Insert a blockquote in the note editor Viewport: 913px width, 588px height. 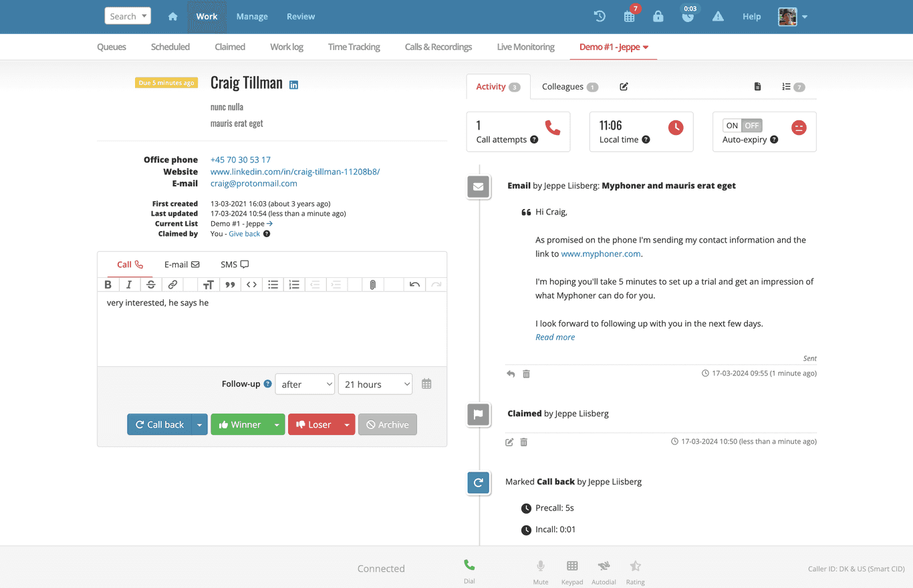[x=230, y=285]
